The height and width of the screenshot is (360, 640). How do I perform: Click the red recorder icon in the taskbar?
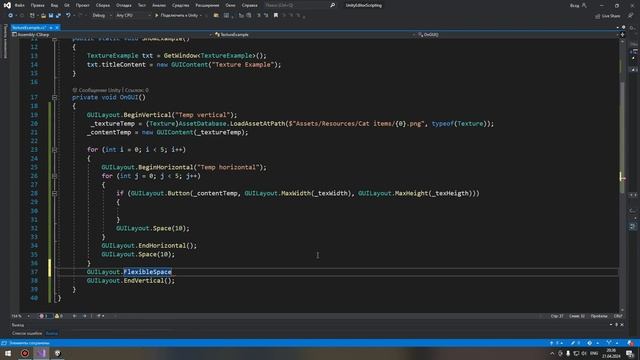pyautogui.click(x=25, y=353)
